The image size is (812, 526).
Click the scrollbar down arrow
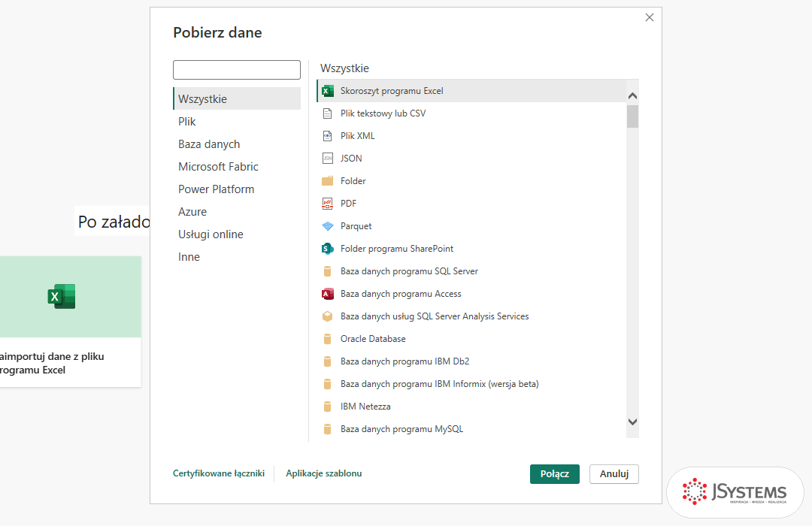632,422
